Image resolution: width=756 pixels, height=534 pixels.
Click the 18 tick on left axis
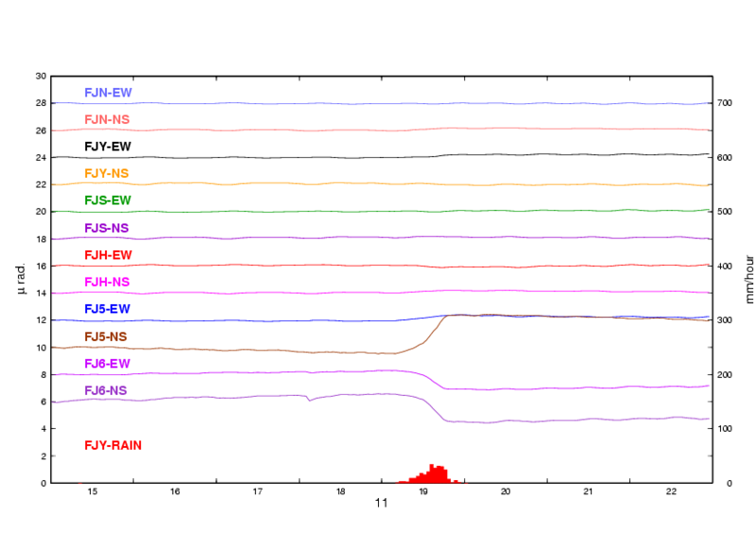click(x=41, y=239)
